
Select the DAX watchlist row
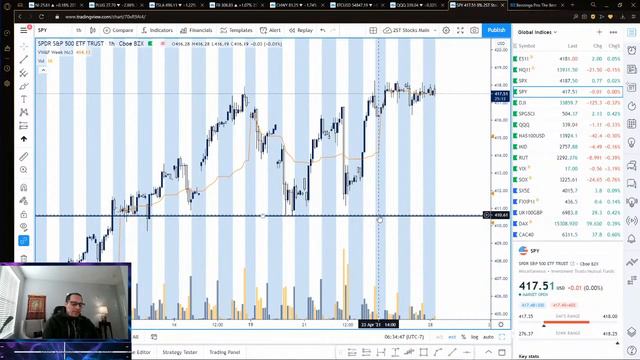568,224
